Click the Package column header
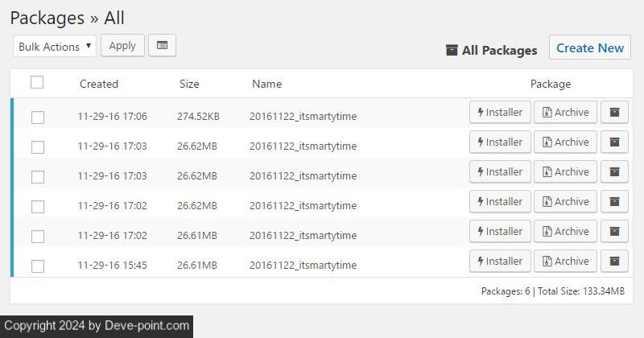This screenshot has width=644, height=338. 551,84
